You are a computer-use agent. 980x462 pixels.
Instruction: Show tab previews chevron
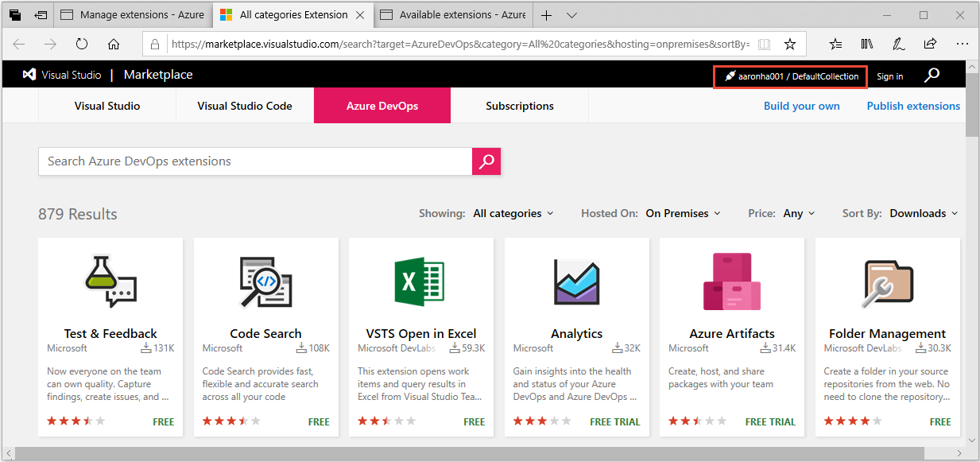click(x=571, y=15)
